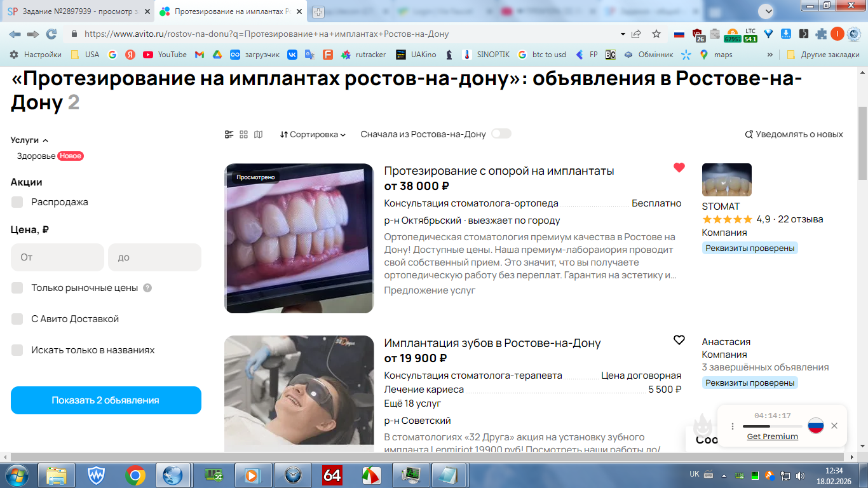Close the Протезирование на имплантах tab

(299, 11)
